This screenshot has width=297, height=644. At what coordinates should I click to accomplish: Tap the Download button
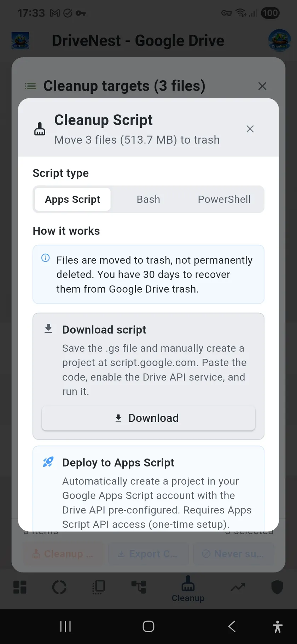point(148,418)
